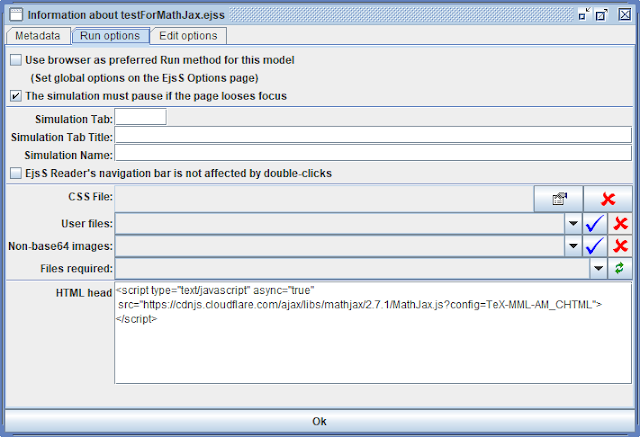Click the User files combo box field
The image size is (640, 437).
(340, 224)
